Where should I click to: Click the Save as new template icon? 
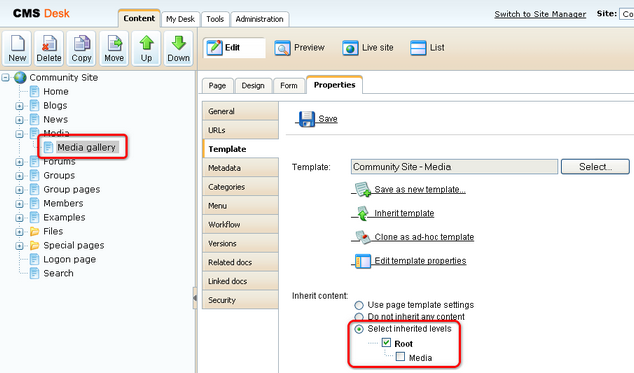pos(362,189)
